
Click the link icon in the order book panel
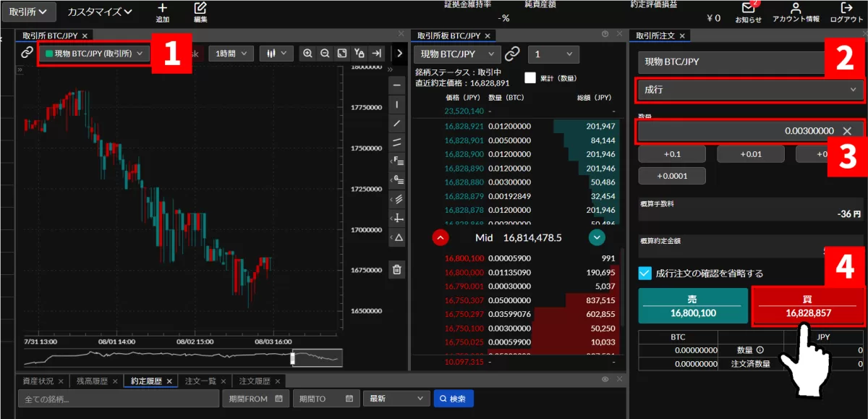point(512,54)
